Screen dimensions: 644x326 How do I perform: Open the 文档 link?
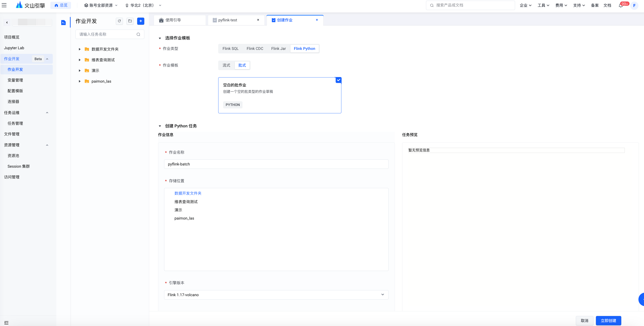point(607,5)
